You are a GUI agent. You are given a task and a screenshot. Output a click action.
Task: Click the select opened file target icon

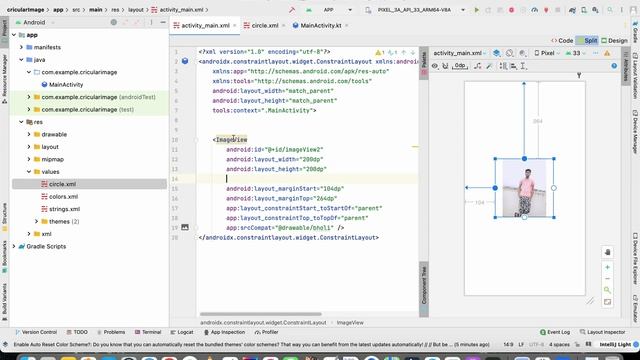[x=113, y=22]
